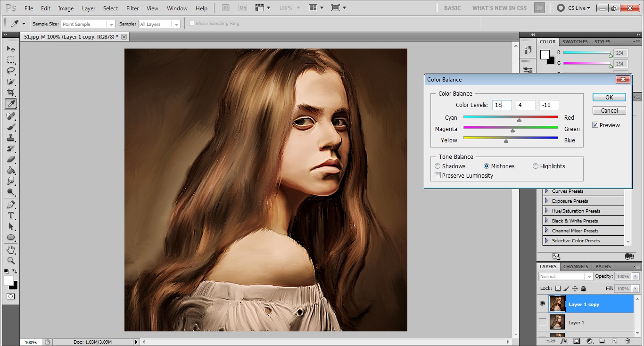Uncheck the Preview checkbox
Image resolution: width=644 pixels, height=346 pixels.
[595, 125]
